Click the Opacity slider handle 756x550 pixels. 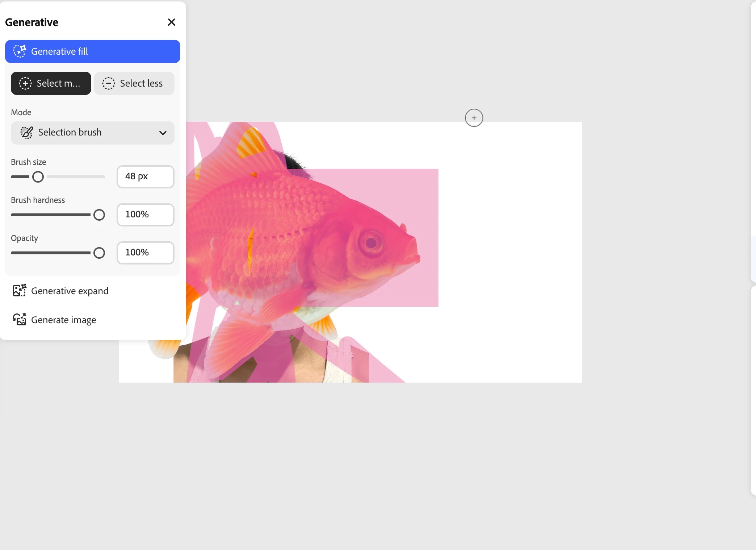pyautogui.click(x=99, y=253)
